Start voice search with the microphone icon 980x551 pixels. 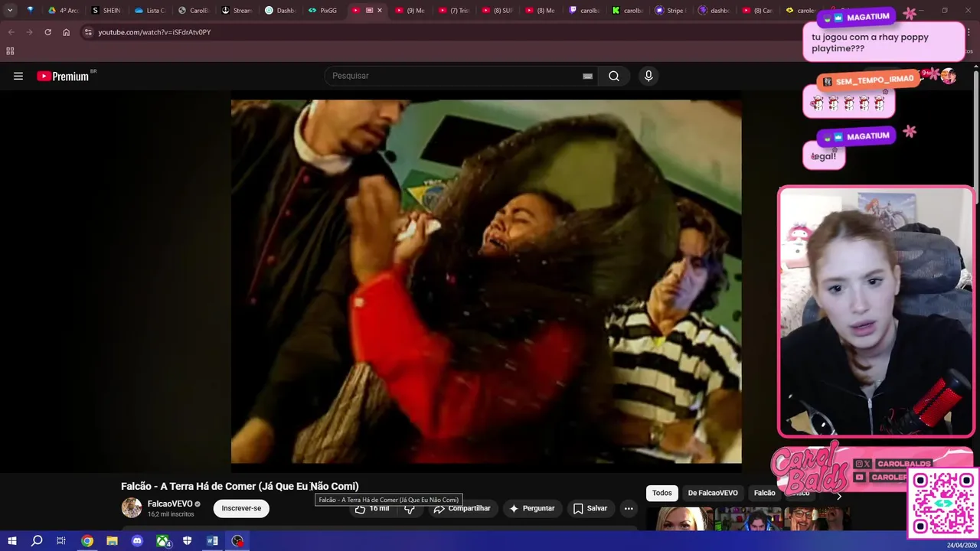pyautogui.click(x=648, y=76)
